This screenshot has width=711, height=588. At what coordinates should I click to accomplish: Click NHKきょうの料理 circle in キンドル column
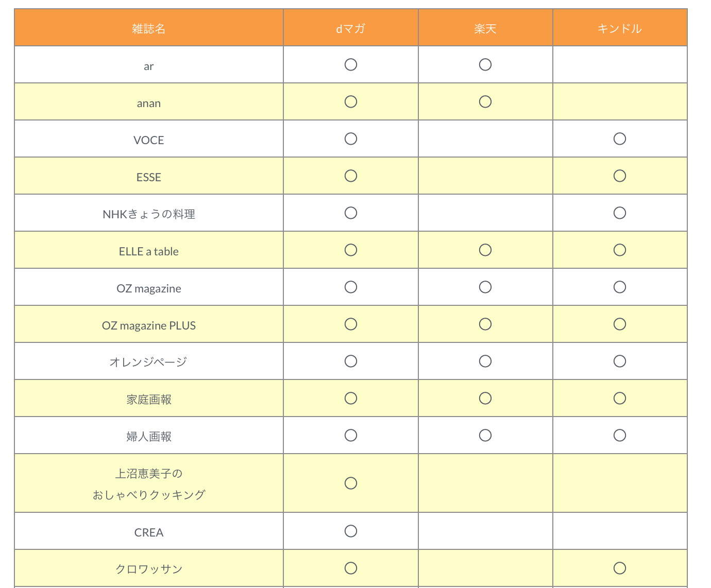(x=620, y=213)
